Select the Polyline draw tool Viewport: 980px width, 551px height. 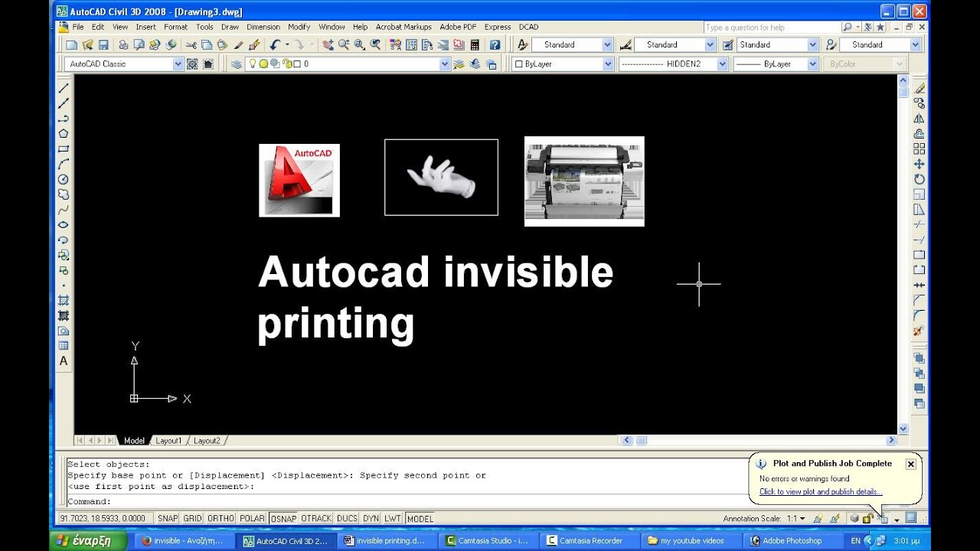pos(64,119)
